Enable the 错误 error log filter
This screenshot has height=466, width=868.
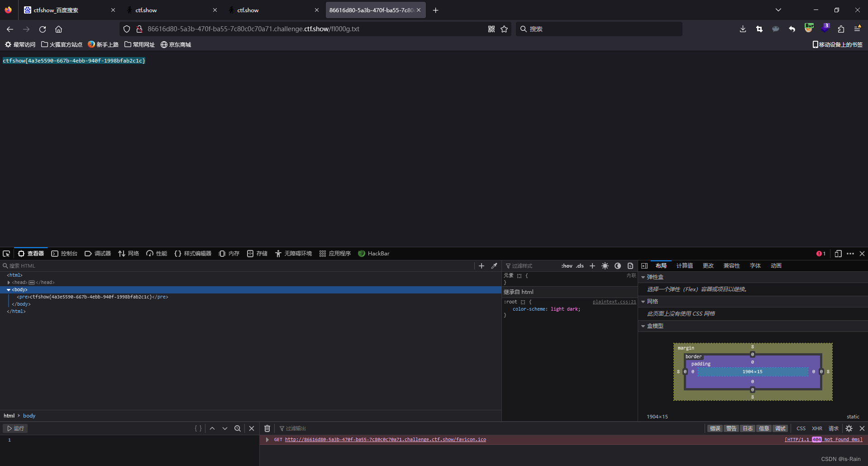click(715, 428)
